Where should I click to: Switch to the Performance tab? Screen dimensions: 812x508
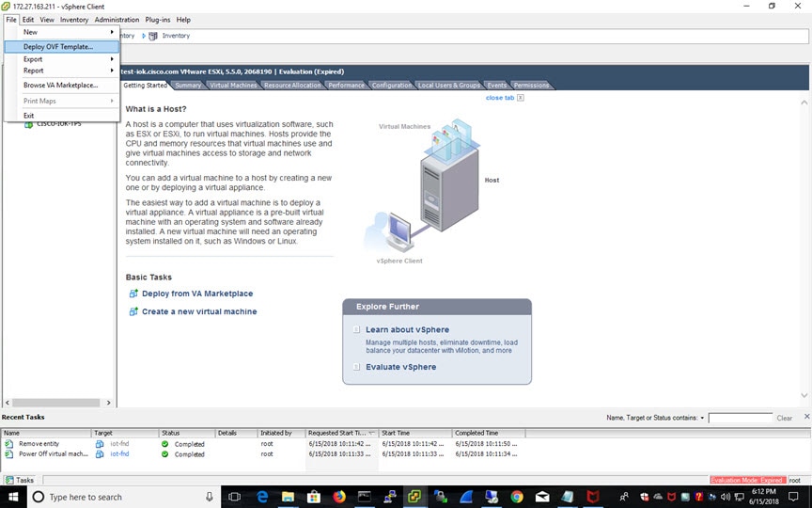pos(346,85)
